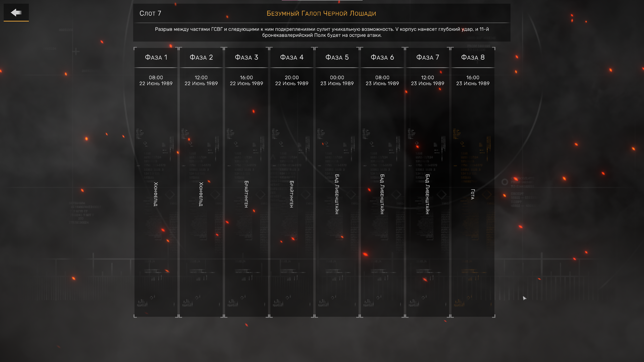Click the Хюнфельд label in phase 2
This screenshot has width=644, height=362.
tap(201, 194)
